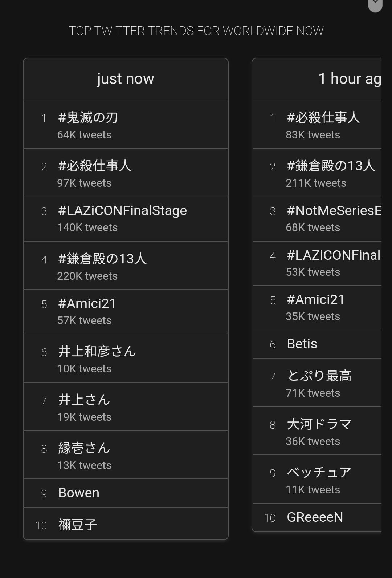Expand the chevron at top right
The image size is (392, 578).
point(375,4)
